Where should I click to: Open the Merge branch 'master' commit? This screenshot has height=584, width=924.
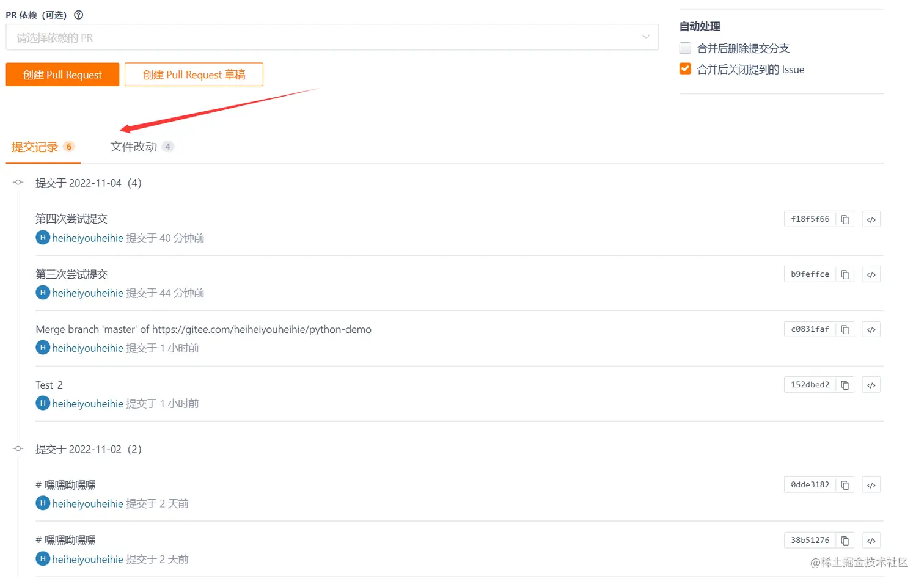[204, 329]
